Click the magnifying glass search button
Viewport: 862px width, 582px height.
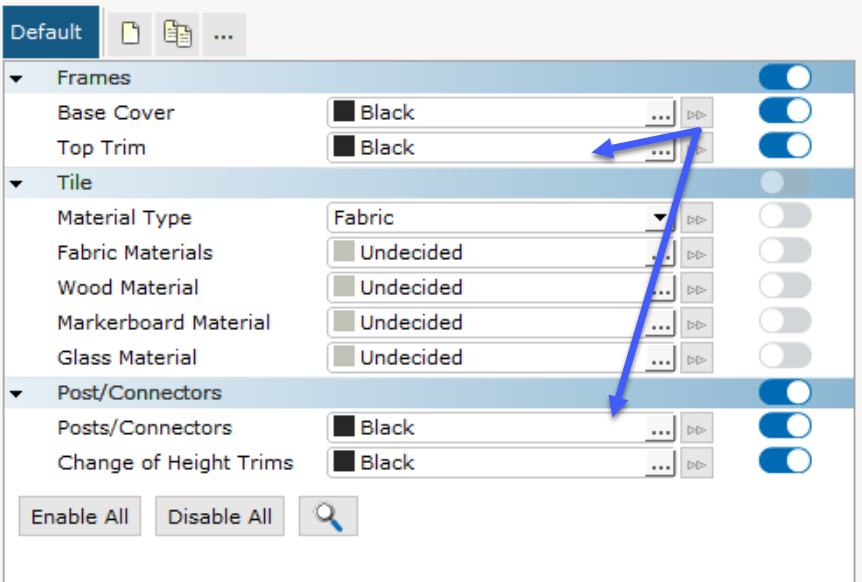pyautogui.click(x=328, y=516)
